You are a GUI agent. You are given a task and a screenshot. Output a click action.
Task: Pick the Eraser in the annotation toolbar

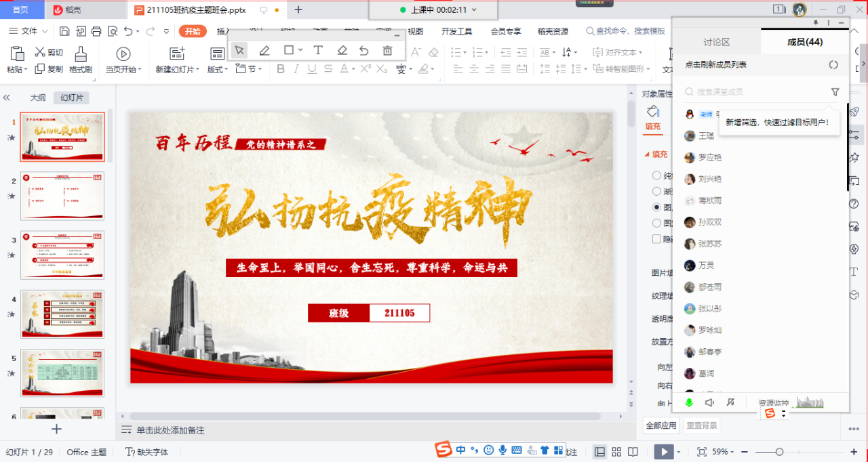pos(342,49)
